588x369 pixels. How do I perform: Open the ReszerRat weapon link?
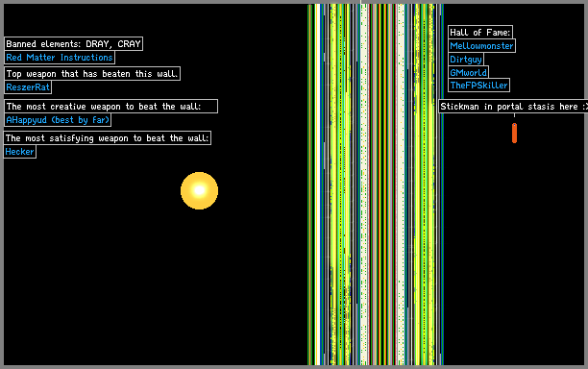[28, 87]
